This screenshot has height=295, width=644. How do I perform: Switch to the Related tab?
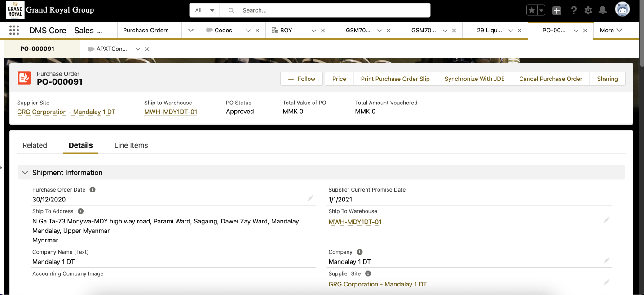pos(35,145)
